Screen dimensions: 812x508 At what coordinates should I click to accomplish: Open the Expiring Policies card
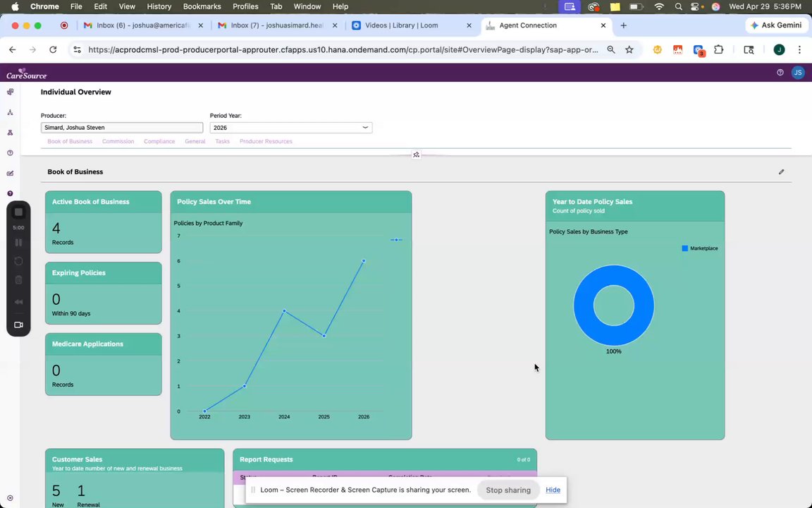click(103, 293)
